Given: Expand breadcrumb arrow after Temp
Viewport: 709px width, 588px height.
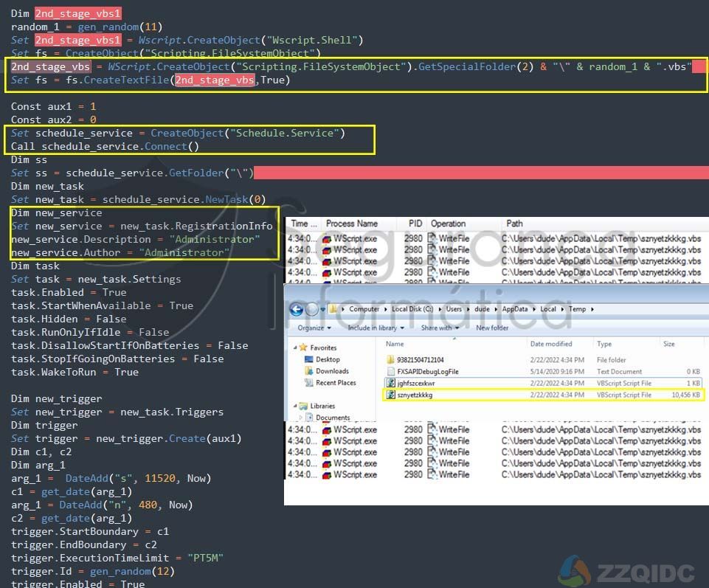Looking at the screenshot, I should click(x=592, y=309).
